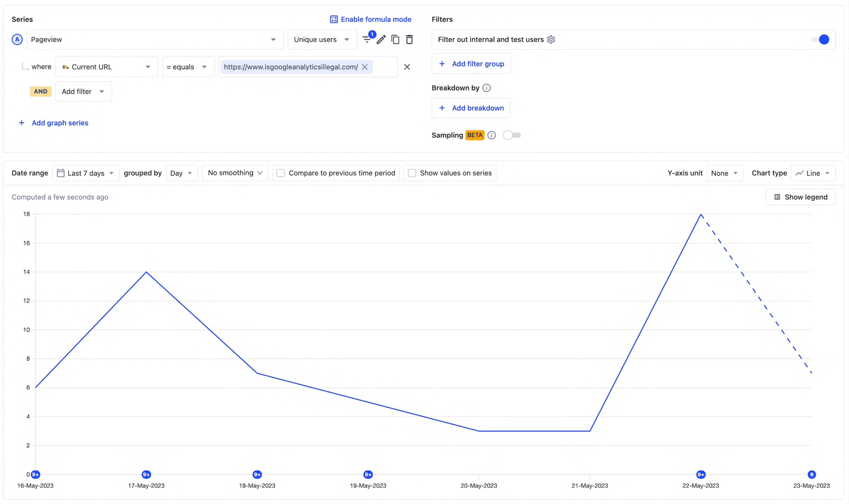Click the pencil rename series icon

click(381, 40)
